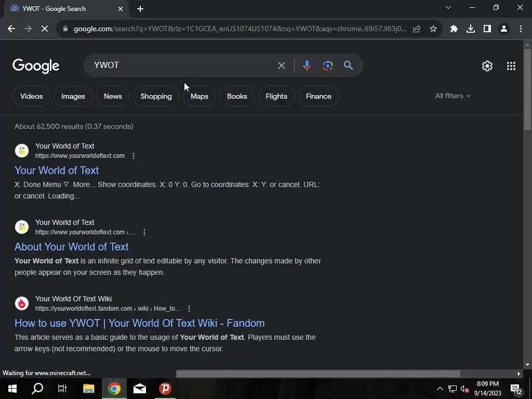Open the Windows Start menu
532x399 pixels.
point(12,389)
